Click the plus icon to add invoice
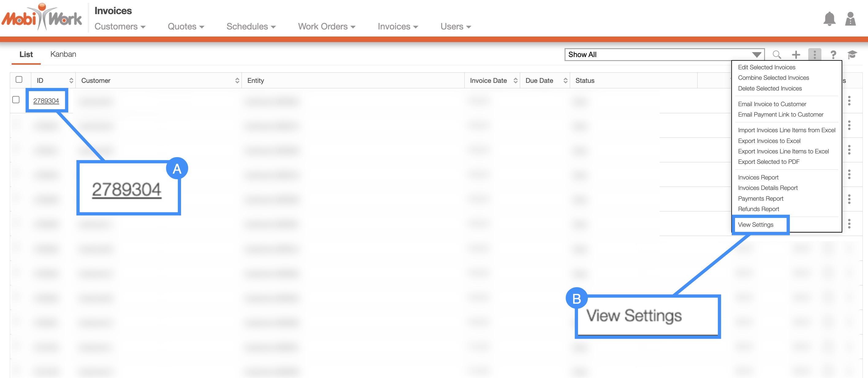Screen dimensions: 868x378 click(796, 54)
